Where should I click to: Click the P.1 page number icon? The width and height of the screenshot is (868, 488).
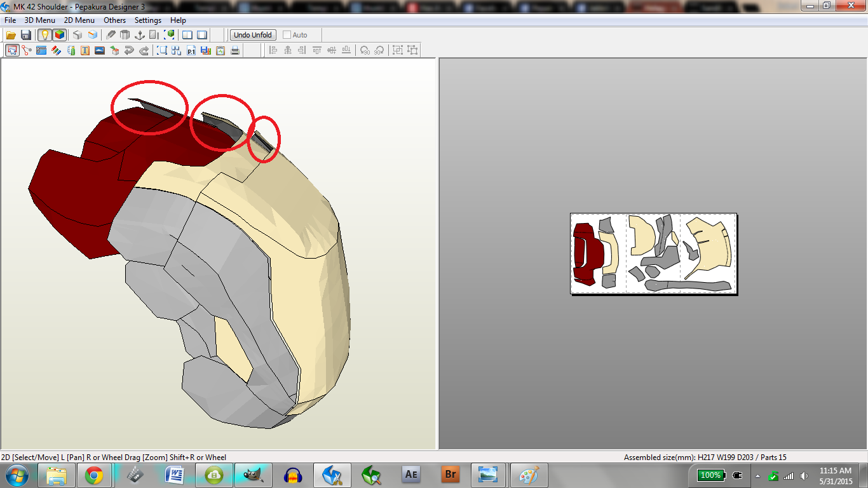(x=191, y=50)
